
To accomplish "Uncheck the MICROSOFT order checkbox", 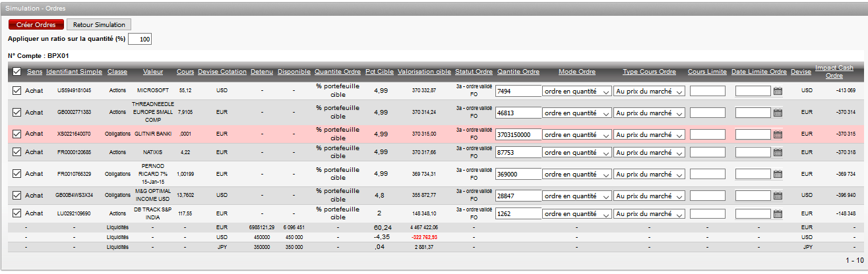I will tap(17, 91).
